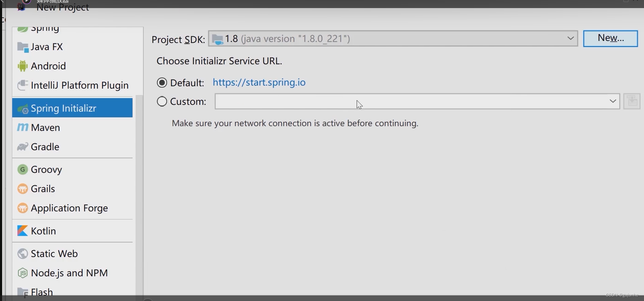Click the IntelliJ Platform Plugin icon

[22, 85]
